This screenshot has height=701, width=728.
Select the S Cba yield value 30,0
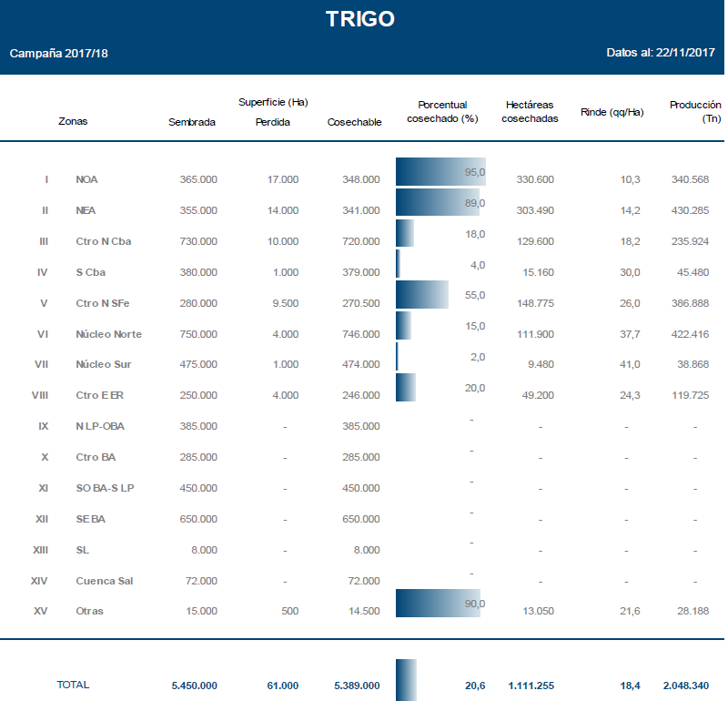(630, 272)
